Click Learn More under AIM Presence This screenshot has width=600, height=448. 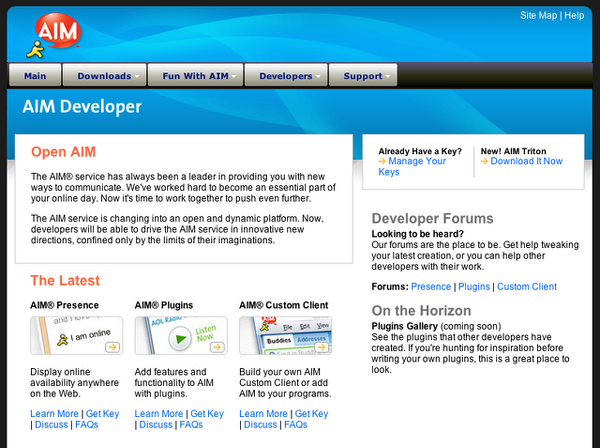click(x=54, y=414)
